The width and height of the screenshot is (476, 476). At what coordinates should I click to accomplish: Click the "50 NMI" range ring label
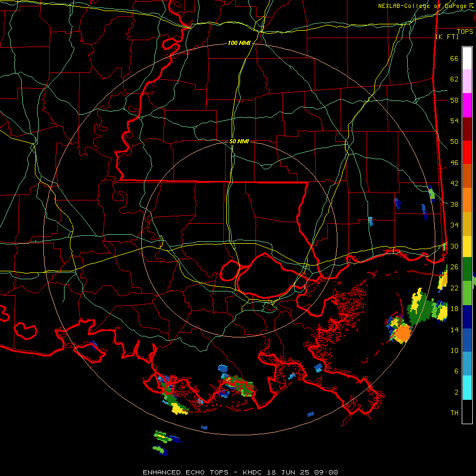click(239, 141)
